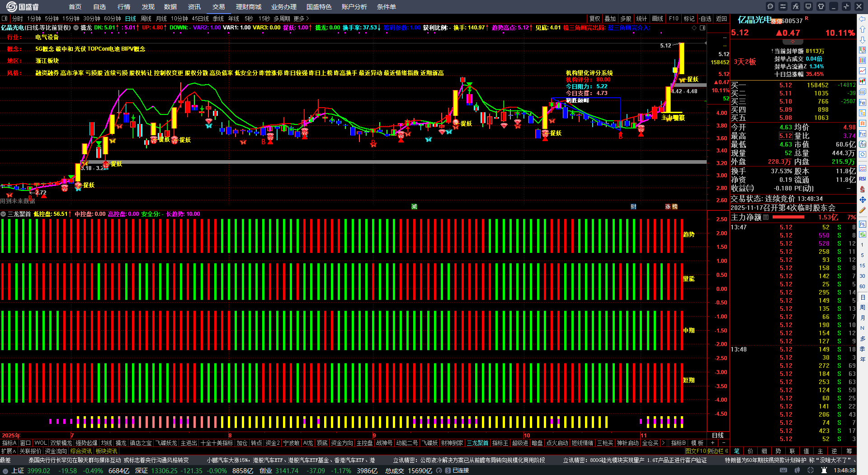Toggle the 叠加 overlay button
The height and width of the screenshot is (475, 868).
(x=610, y=19)
